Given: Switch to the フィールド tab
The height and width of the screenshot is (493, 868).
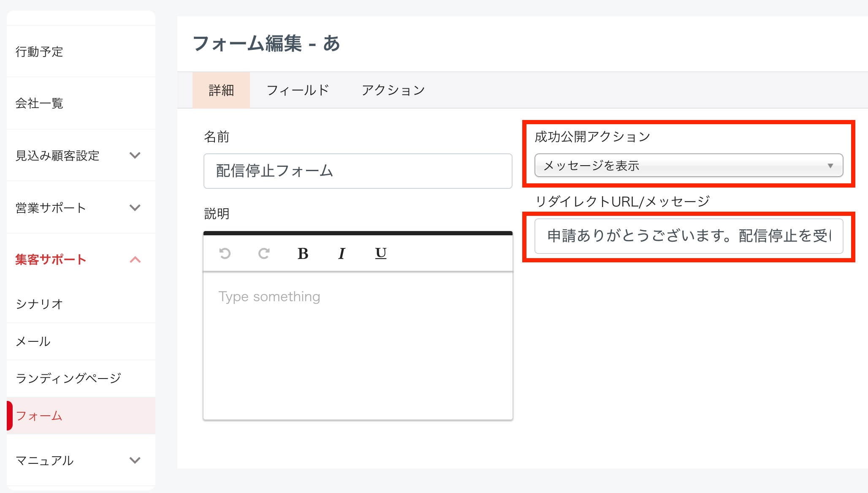Looking at the screenshot, I should pos(298,90).
